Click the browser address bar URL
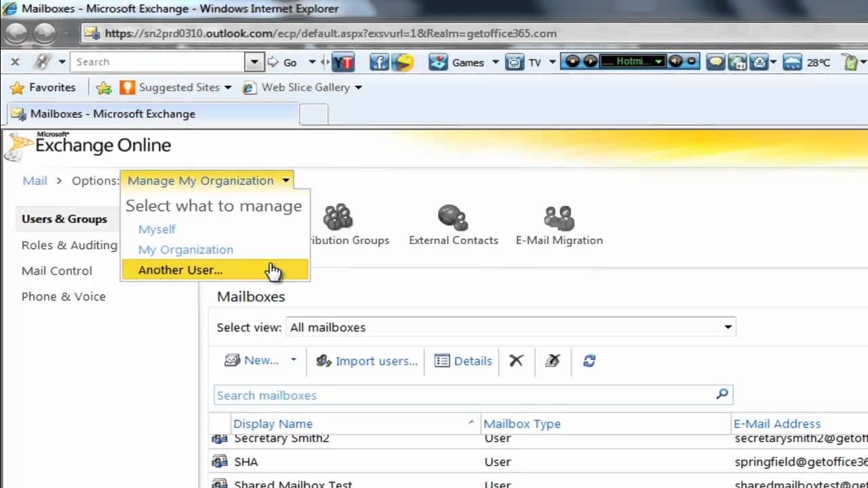Viewport: 868px width, 488px height. pos(331,33)
